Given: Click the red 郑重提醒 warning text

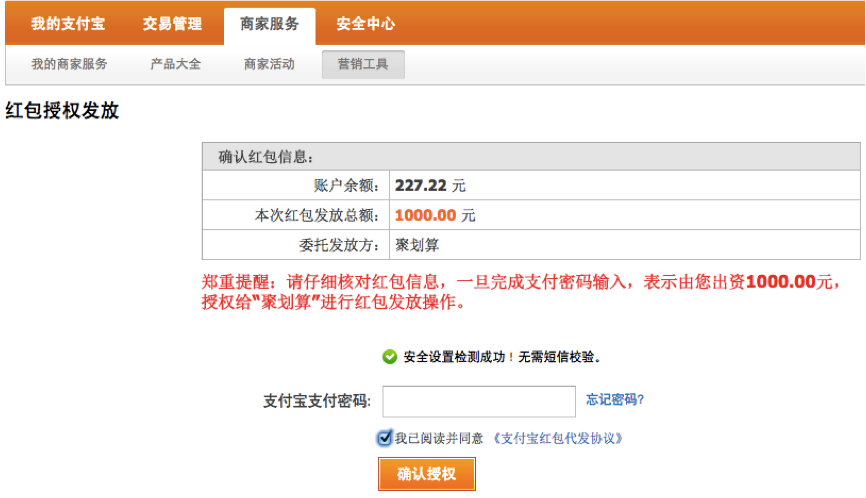Looking at the screenshot, I should click(x=521, y=292).
